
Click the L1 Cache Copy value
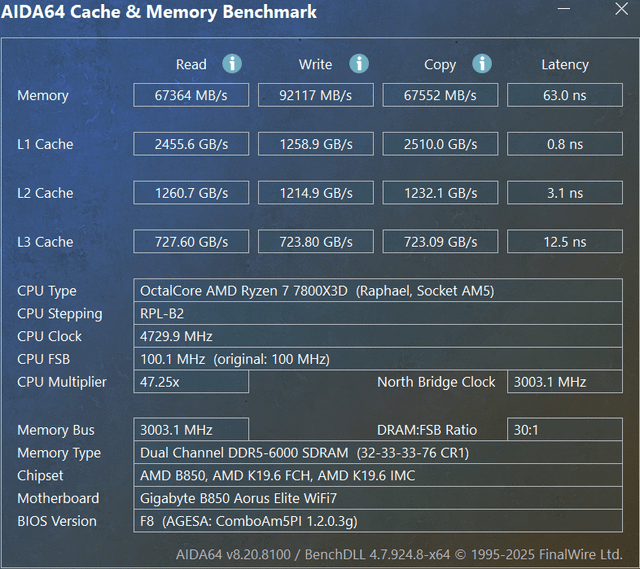439,144
